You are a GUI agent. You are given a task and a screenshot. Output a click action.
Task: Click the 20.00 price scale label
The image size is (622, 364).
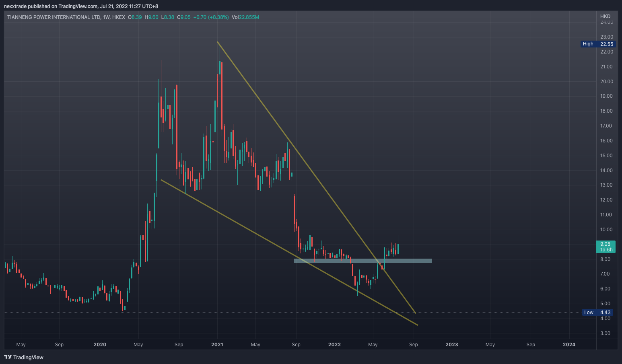coord(607,82)
